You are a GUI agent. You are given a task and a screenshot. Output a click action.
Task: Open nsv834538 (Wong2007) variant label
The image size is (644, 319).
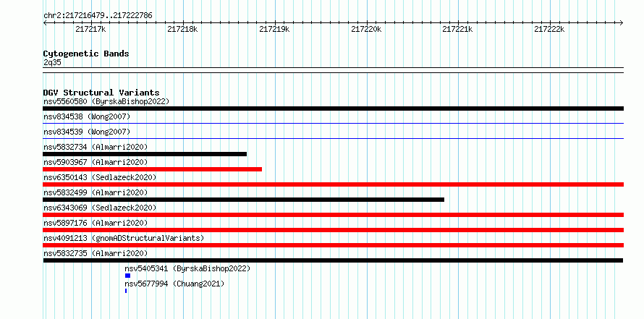(x=87, y=117)
